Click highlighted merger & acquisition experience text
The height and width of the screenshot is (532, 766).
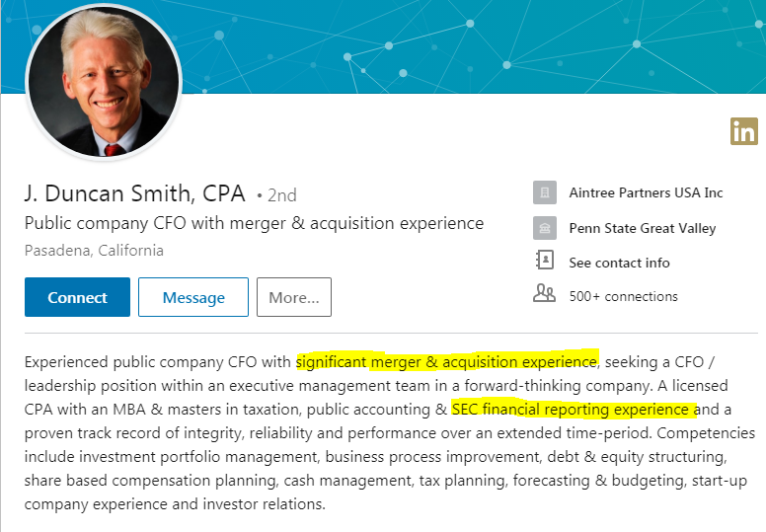tap(447, 361)
